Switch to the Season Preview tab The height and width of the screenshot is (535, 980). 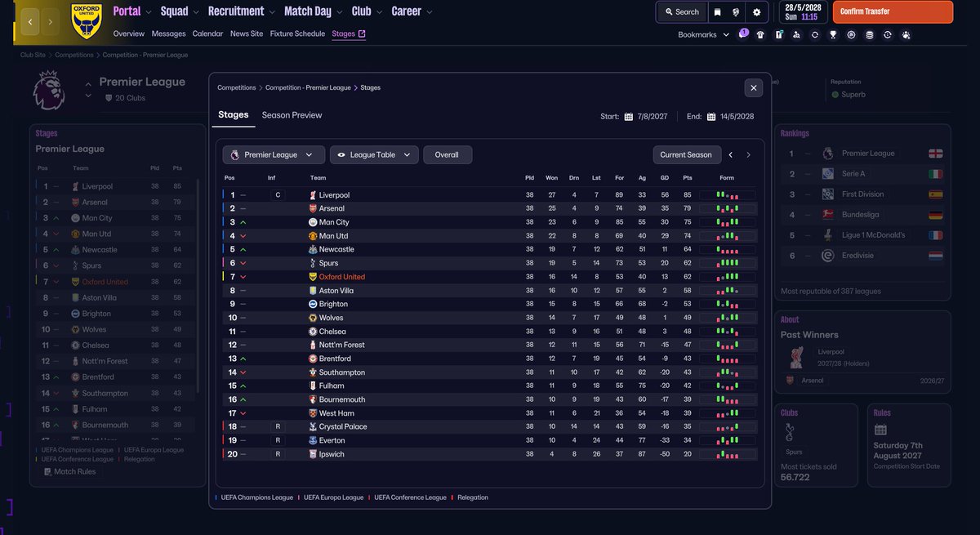tap(292, 115)
